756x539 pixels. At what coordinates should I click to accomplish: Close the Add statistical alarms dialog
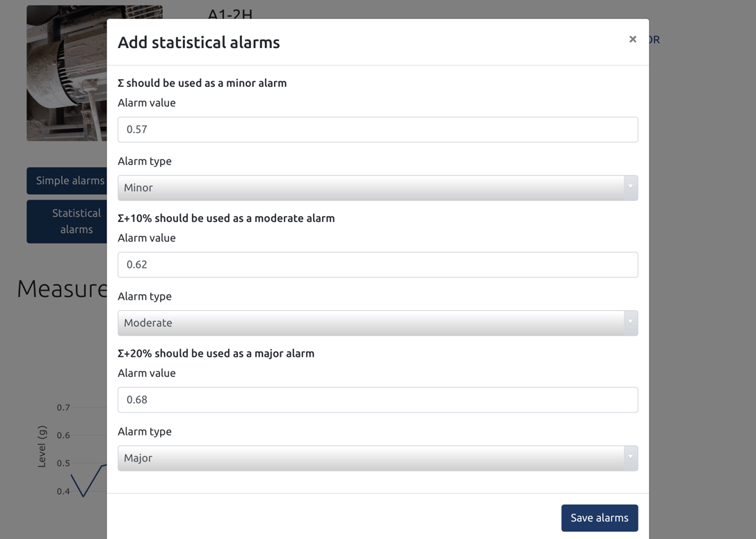pos(632,39)
